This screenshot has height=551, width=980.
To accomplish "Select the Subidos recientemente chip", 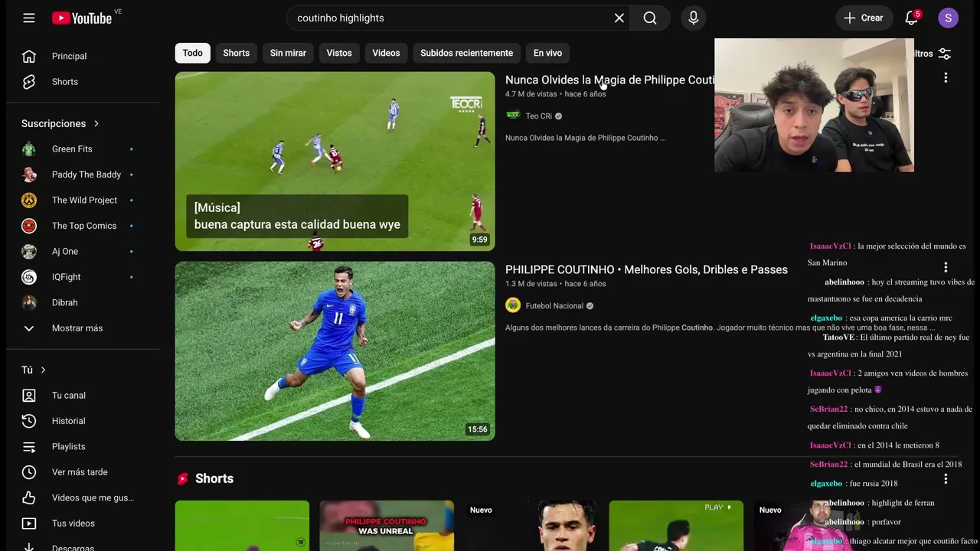I will (x=466, y=53).
